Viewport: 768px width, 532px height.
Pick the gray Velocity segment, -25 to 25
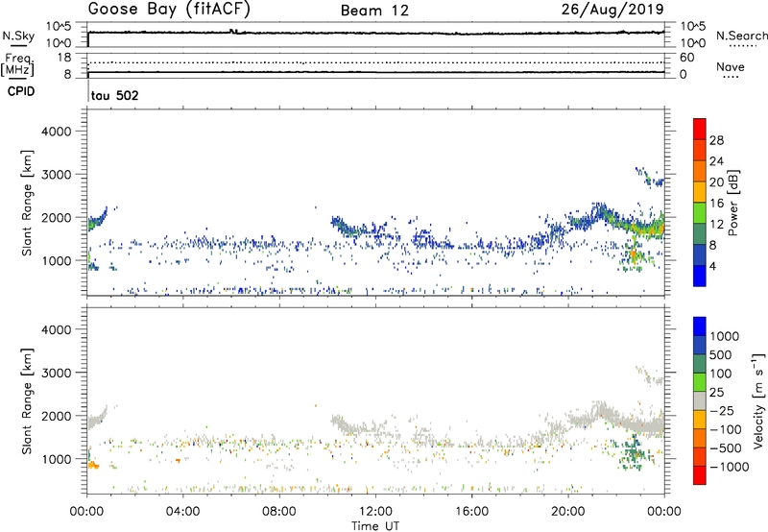point(700,400)
